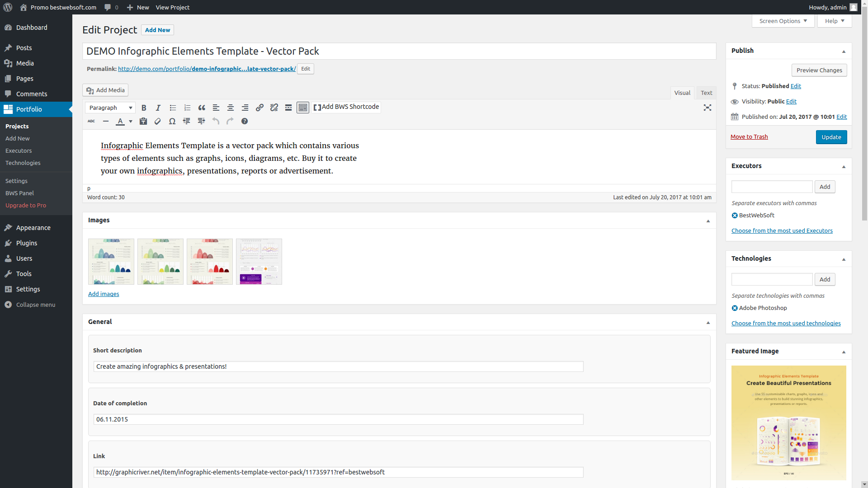Insert horizontal line
The image size is (868, 488).
[106, 121]
